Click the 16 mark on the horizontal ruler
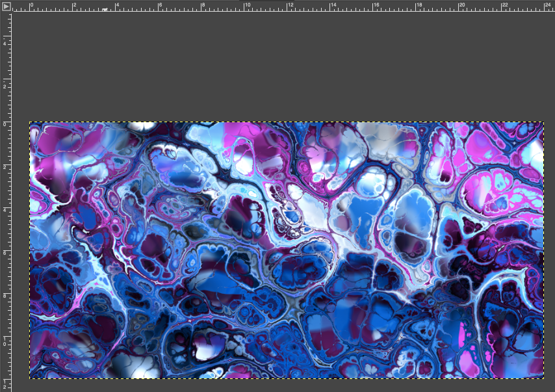Image resolution: width=555 pixels, height=392 pixels. click(x=373, y=7)
